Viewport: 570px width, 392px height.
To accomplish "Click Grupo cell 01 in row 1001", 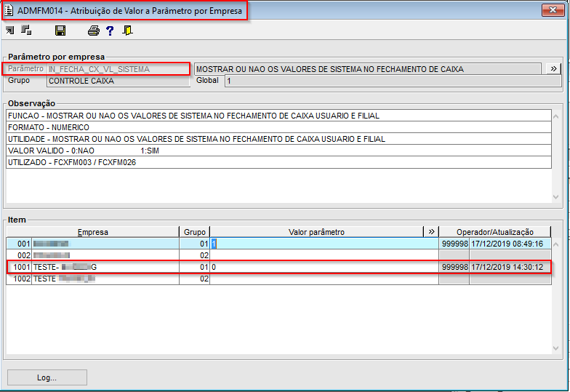I will click(195, 267).
